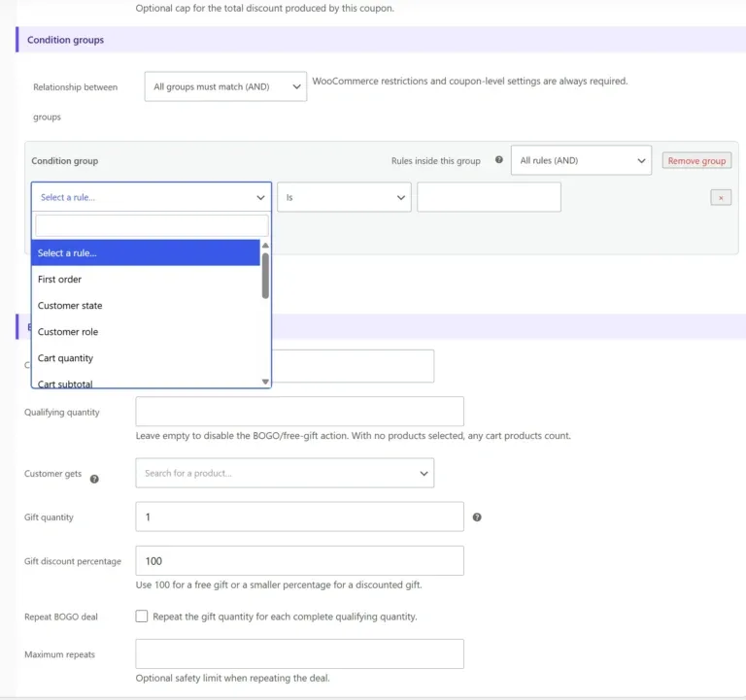The width and height of the screenshot is (746, 700).
Task: Click the rule value input field
Action: coord(489,197)
